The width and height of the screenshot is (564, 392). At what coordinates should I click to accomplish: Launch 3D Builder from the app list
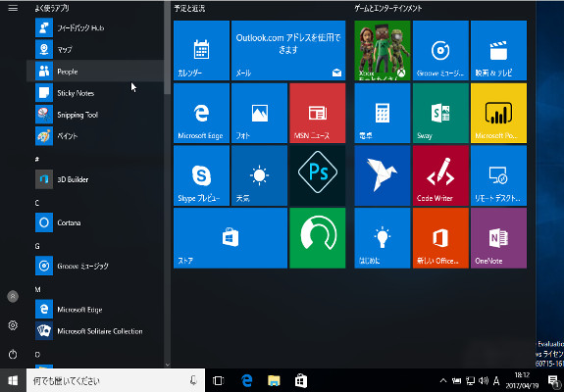pyautogui.click(x=95, y=179)
